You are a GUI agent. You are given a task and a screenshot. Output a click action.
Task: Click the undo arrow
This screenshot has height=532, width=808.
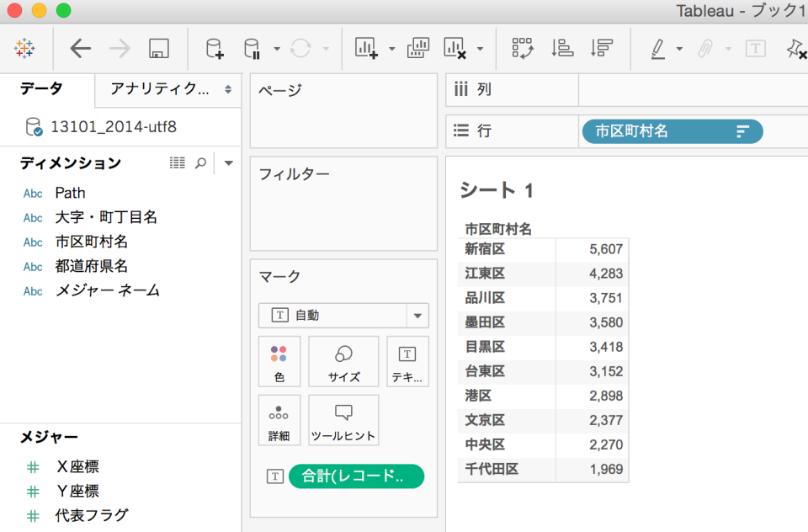pos(80,48)
